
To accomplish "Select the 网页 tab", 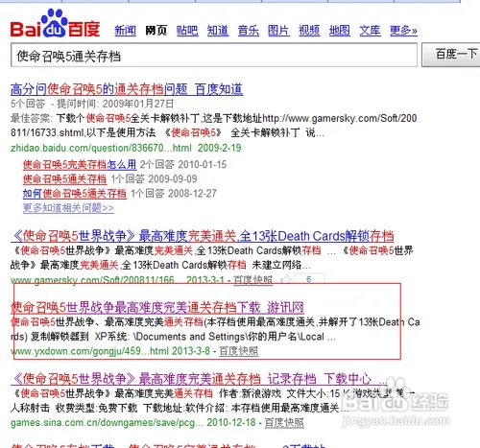I will click(x=156, y=31).
